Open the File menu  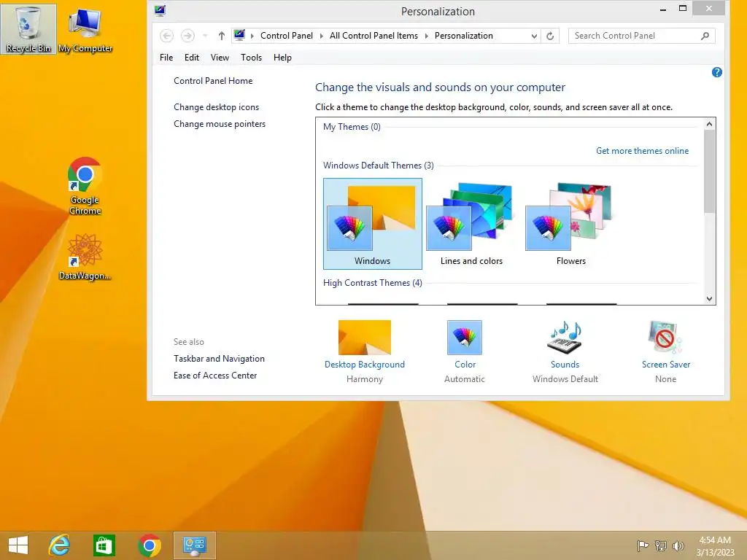pyautogui.click(x=166, y=58)
